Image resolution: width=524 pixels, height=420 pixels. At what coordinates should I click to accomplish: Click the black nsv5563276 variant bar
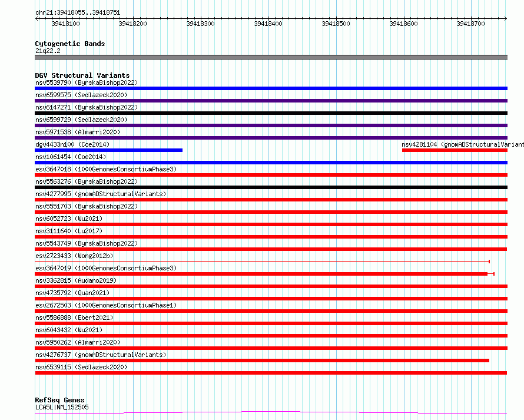pos(271,187)
